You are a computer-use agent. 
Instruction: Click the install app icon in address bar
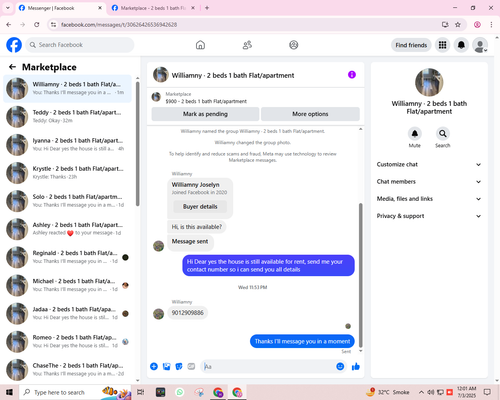[x=445, y=24]
